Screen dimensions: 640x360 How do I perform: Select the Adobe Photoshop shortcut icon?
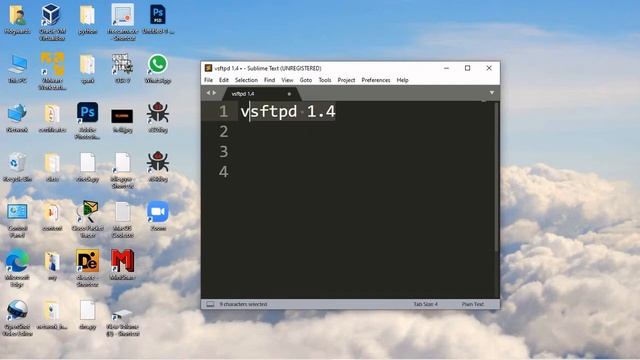[x=87, y=121]
